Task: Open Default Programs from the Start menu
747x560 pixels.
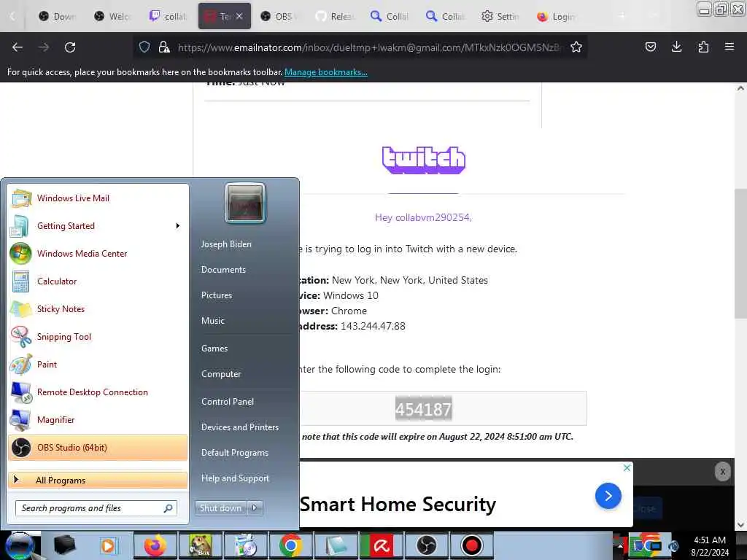Action: click(234, 453)
